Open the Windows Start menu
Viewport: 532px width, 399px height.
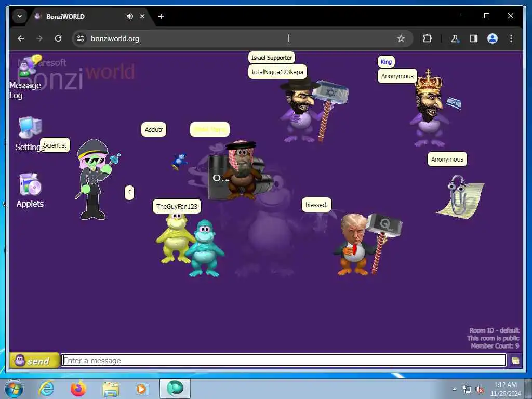pyautogui.click(x=14, y=389)
